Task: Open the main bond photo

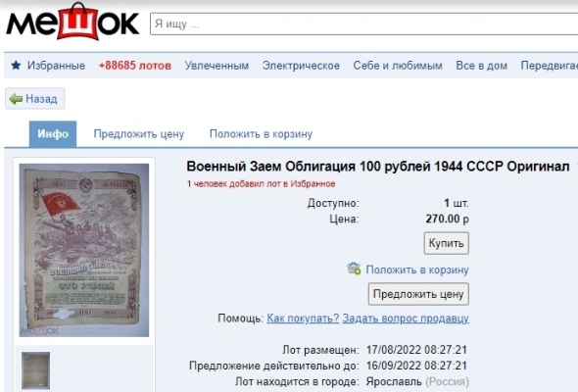Action: tap(84, 250)
